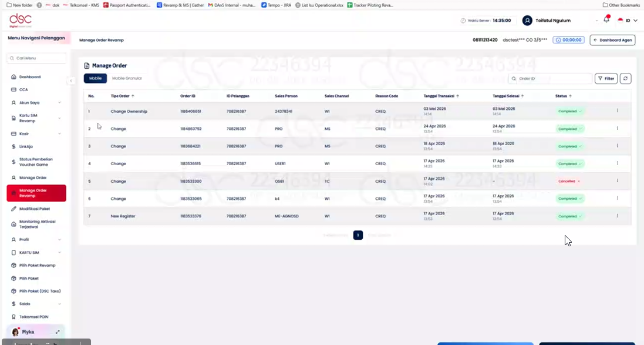Collapse the sidebar with the arrow handle
Image resolution: width=644 pixels, height=345 pixels.
point(70,81)
